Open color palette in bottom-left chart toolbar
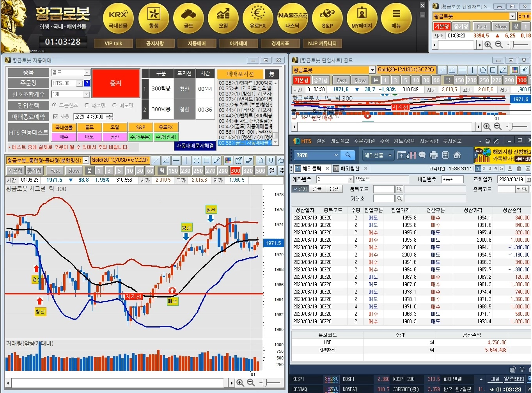The width and height of the screenshot is (532, 393). pyautogui.click(x=229, y=160)
